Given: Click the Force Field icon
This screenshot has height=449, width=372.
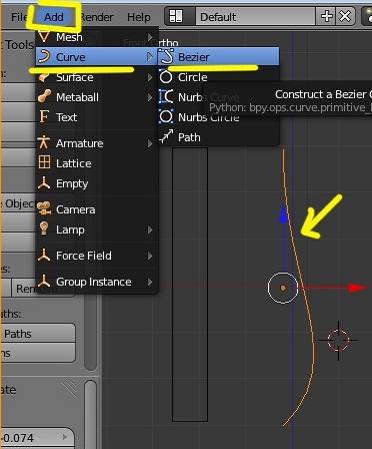Looking at the screenshot, I should (x=44, y=255).
